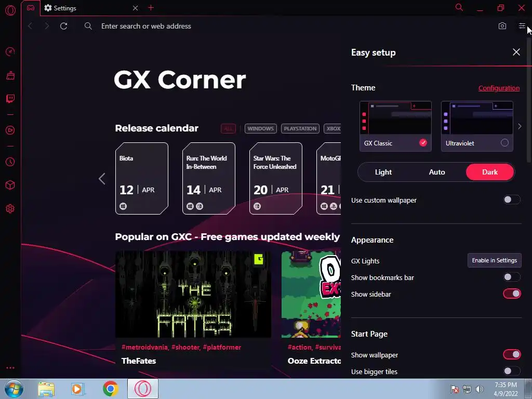Open Google Chrome from taskbar
532x399 pixels.
(x=110, y=389)
